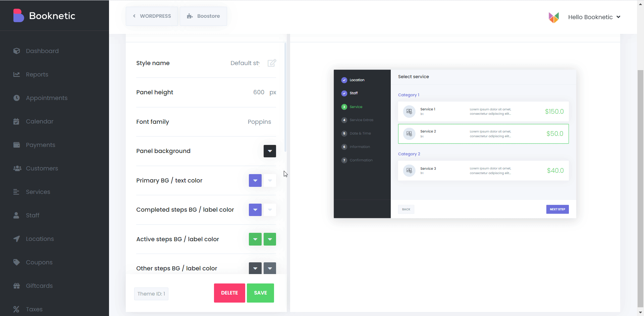Open Other steps label grey swatch
This screenshot has height=316, width=644.
pyautogui.click(x=270, y=268)
